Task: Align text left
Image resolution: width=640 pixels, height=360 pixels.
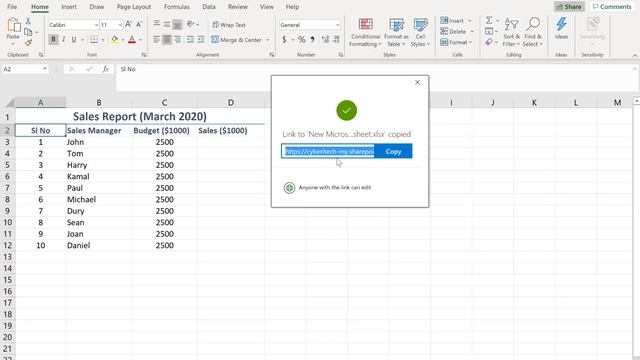Action: [157, 40]
